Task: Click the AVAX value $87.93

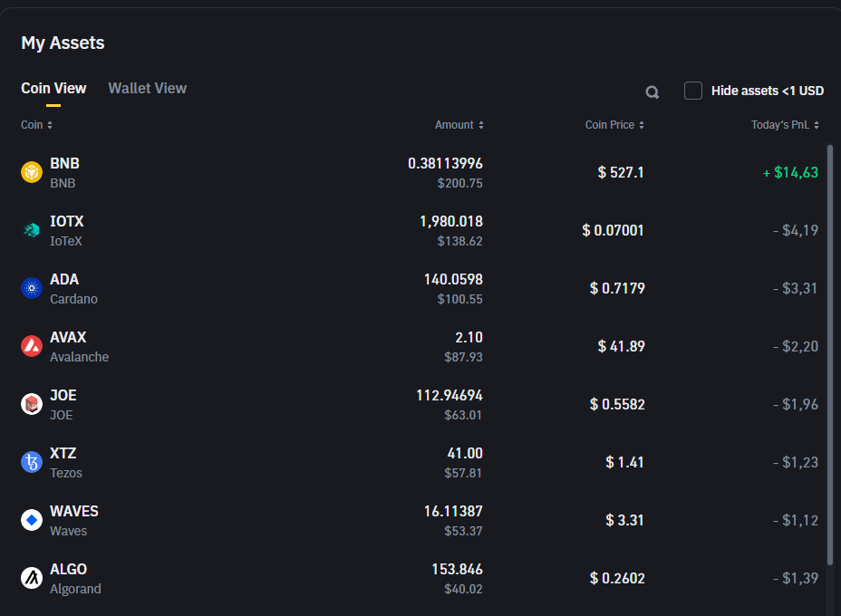Action: click(463, 357)
